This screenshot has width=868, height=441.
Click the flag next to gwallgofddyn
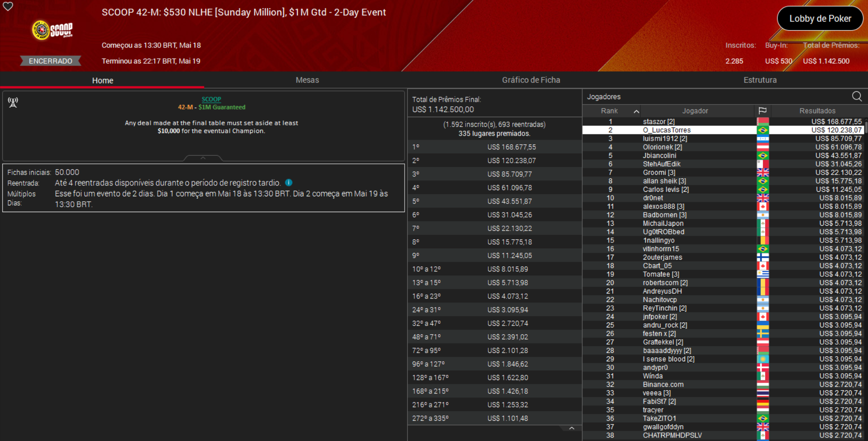763,427
